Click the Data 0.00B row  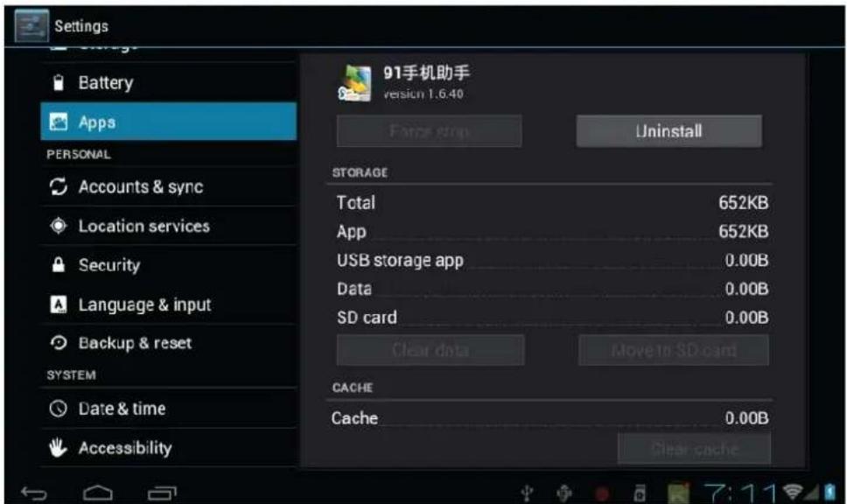click(x=552, y=289)
